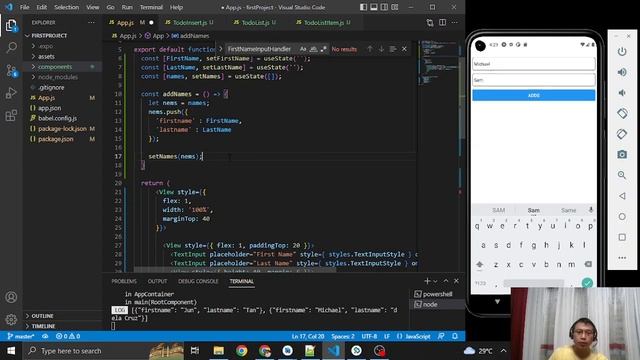Click the emulator zoom icon

[x=622, y=175]
